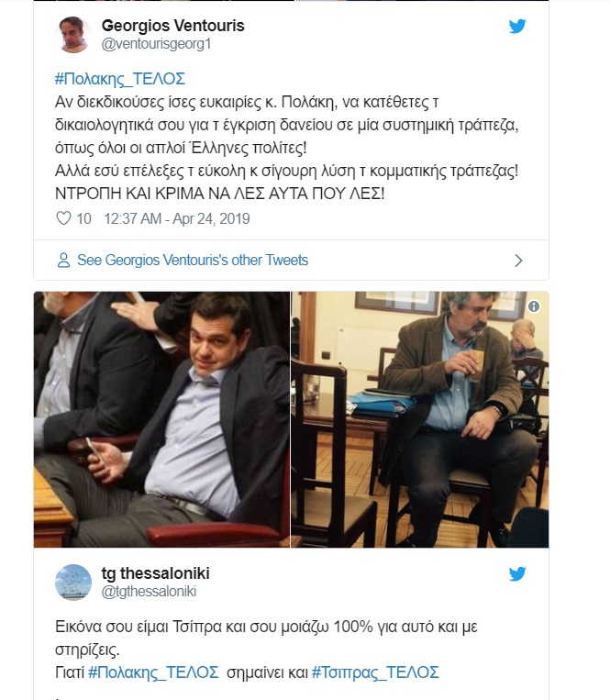Like the Georgios Ventouris tweet with the heart icon
Image resolution: width=610 pixels, height=700 pixels.
click(x=64, y=218)
